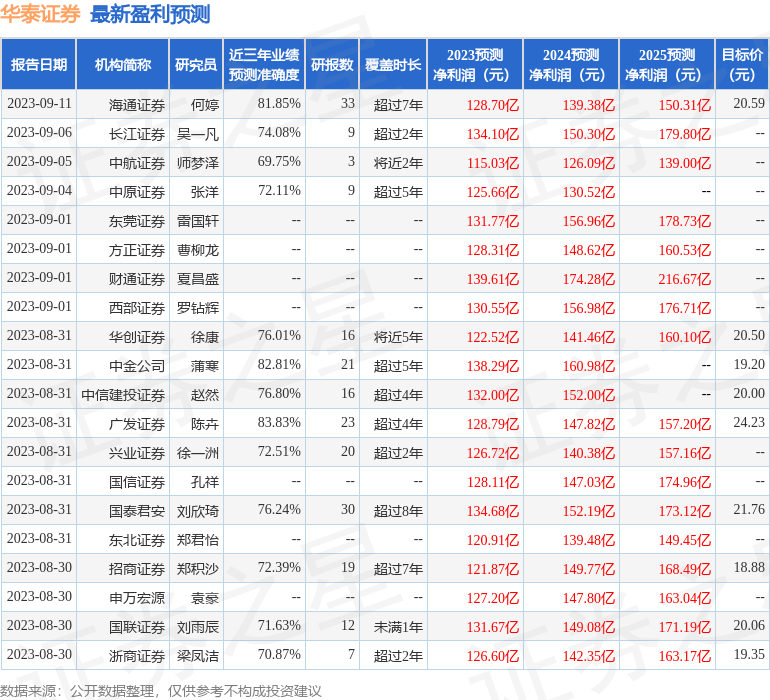Click the 数据来源 footnote text
Screen dimensions: 770x700
pyautogui.click(x=161, y=691)
